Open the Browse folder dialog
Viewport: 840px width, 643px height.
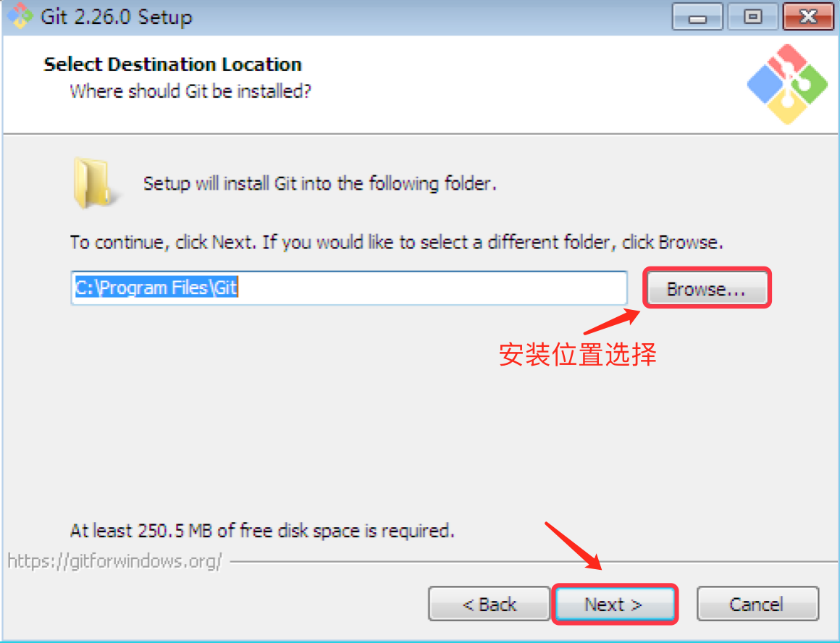706,288
